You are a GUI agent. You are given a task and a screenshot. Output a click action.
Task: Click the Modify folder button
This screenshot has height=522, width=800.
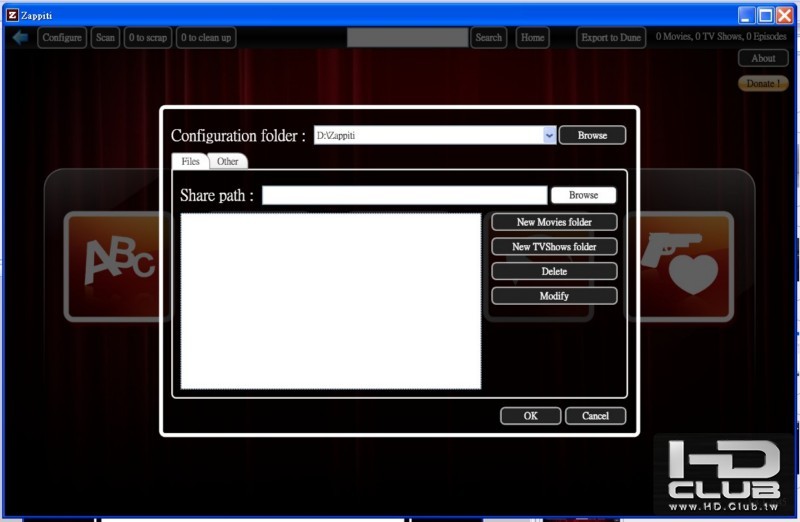[554, 295]
